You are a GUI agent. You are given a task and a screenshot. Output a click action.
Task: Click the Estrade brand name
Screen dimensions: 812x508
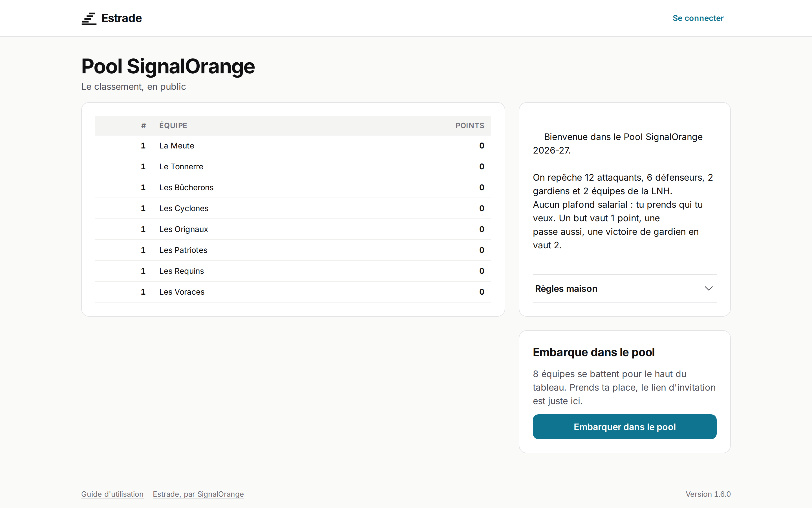click(x=122, y=18)
